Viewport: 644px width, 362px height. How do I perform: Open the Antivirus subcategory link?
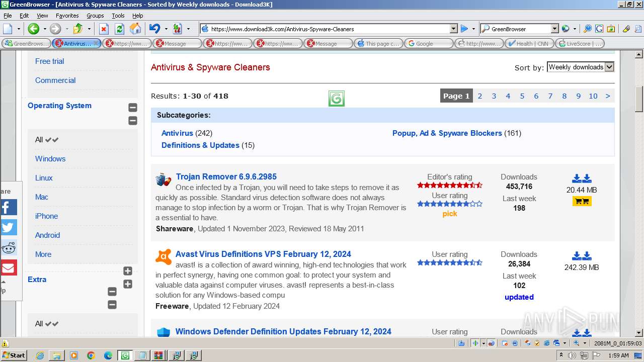coord(177,133)
